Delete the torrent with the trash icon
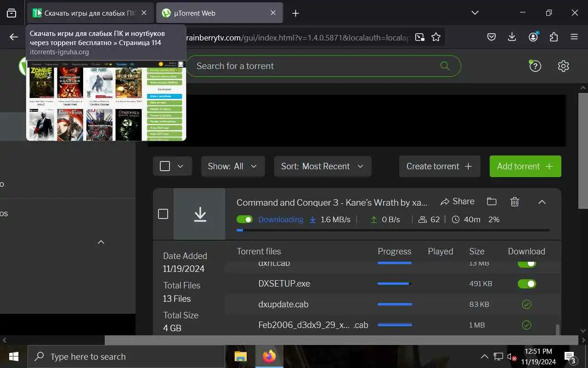 pyautogui.click(x=514, y=201)
